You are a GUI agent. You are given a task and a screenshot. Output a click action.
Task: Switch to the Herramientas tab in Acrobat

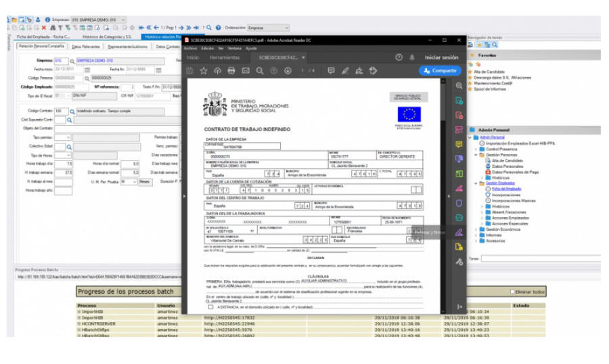click(x=225, y=58)
